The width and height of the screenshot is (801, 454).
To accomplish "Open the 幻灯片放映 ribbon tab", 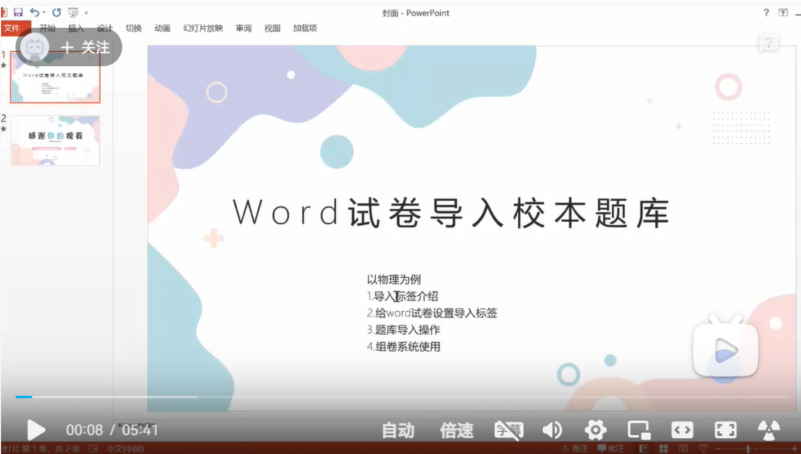I will tap(203, 28).
